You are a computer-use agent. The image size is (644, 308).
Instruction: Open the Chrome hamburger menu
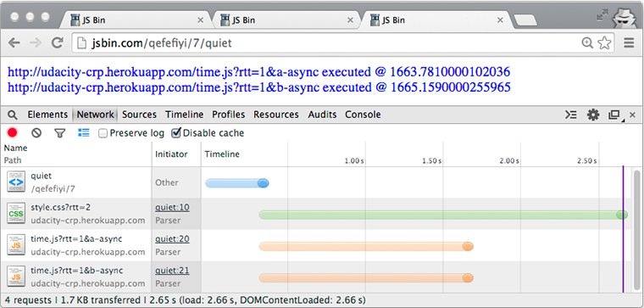[x=629, y=42]
